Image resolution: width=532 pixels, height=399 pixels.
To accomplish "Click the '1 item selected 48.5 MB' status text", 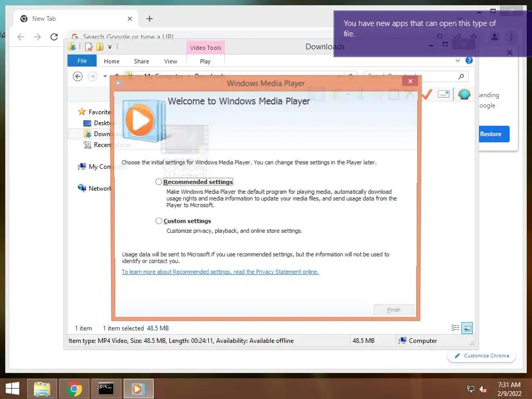I will coord(136,328).
